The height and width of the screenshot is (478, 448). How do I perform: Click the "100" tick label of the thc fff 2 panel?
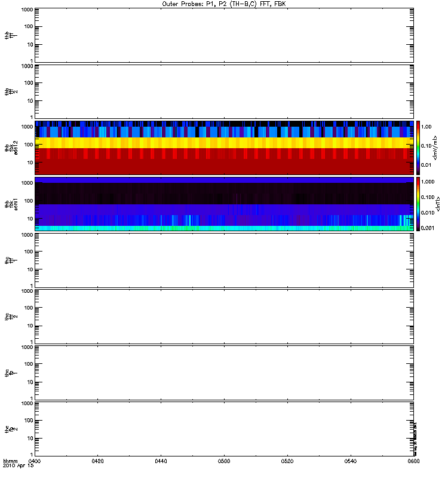pos(29,308)
